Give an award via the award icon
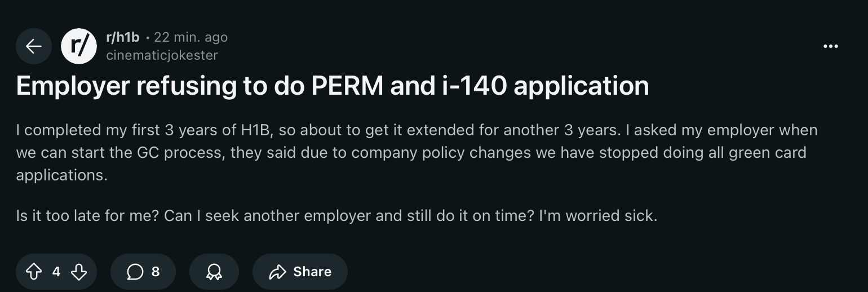This screenshot has height=292, width=868. point(214,272)
